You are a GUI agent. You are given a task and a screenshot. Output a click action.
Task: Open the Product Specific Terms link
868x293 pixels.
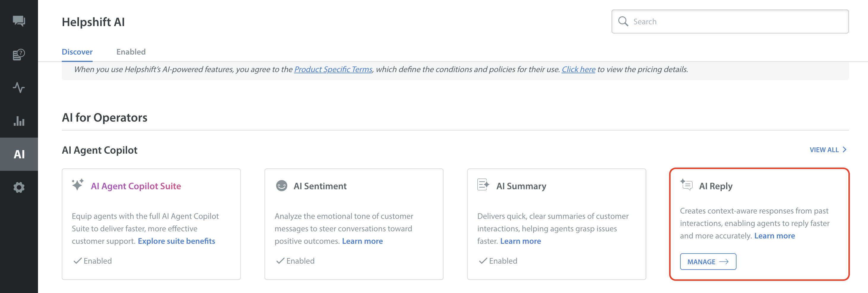click(x=333, y=69)
